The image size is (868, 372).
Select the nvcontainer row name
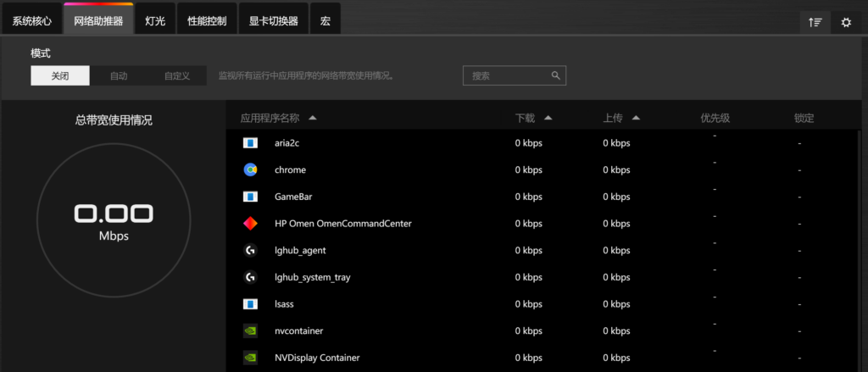[x=299, y=331]
